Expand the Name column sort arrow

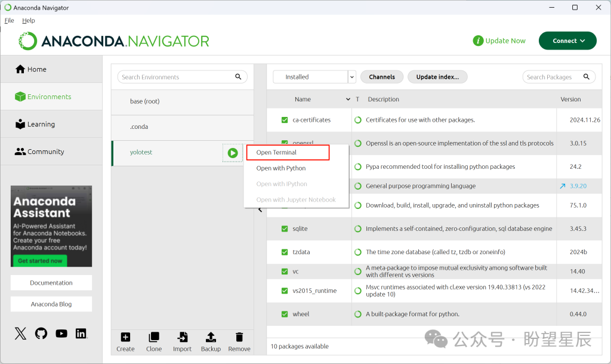click(x=348, y=100)
